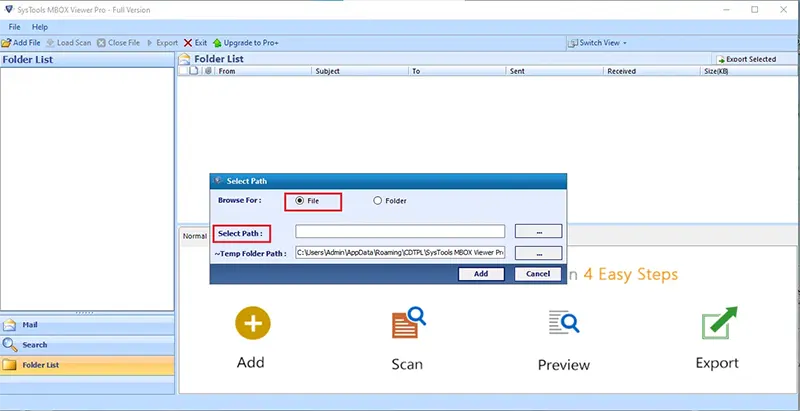Click the attachment column header icon

[208, 71]
